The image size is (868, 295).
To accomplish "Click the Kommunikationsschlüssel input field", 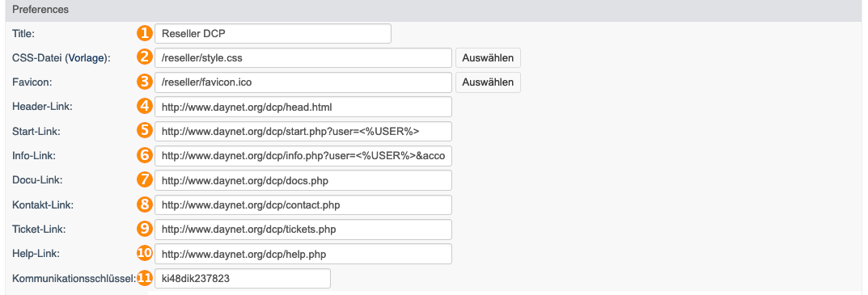I will tap(243, 278).
